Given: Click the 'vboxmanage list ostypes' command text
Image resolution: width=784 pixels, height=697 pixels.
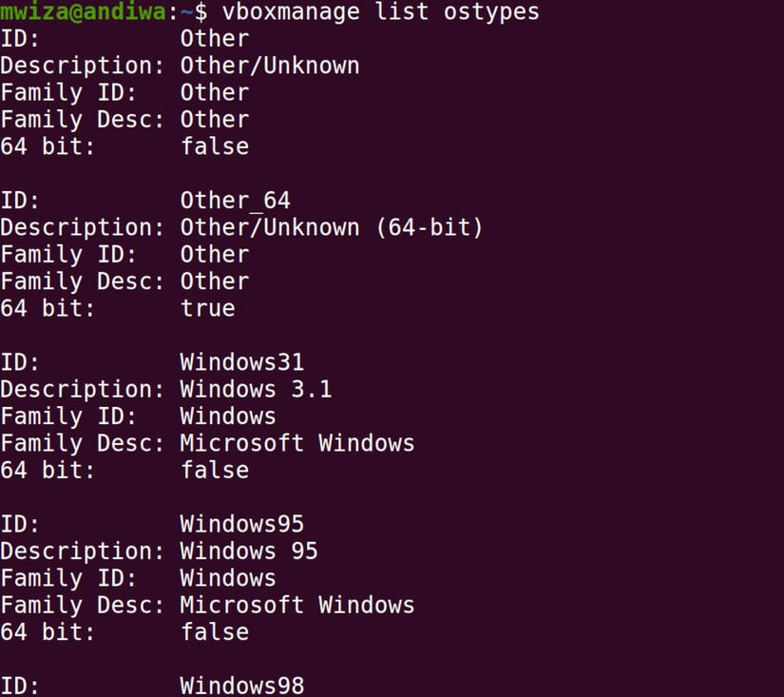Looking at the screenshot, I should coord(380,11).
